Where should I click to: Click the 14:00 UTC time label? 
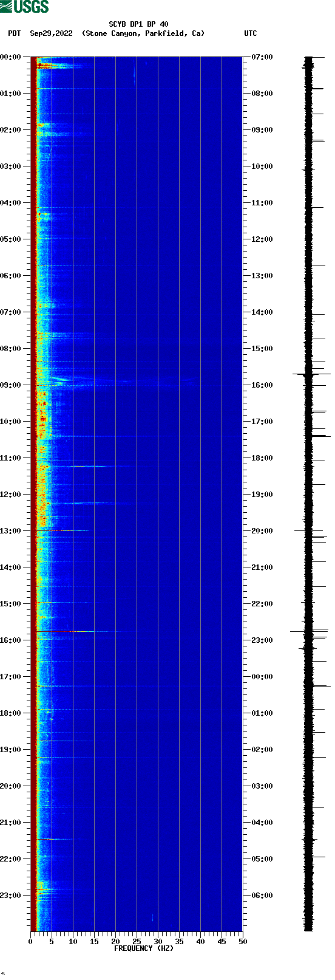pos(262,312)
